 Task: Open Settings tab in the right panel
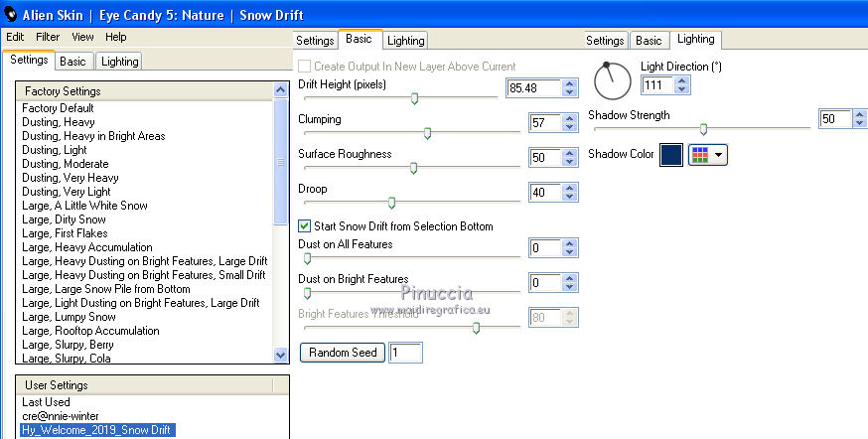pyautogui.click(x=605, y=41)
